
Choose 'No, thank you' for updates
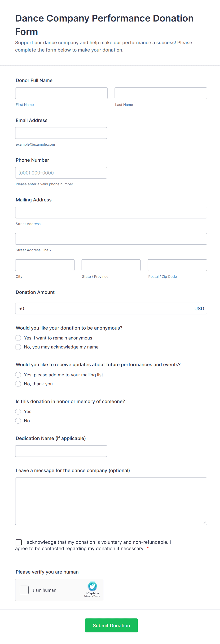point(18,384)
